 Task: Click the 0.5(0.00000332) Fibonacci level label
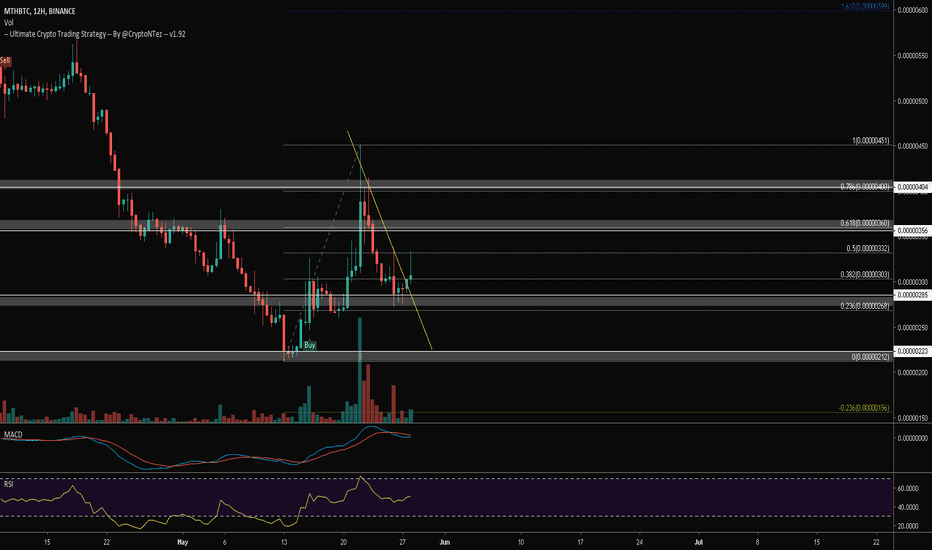868,248
